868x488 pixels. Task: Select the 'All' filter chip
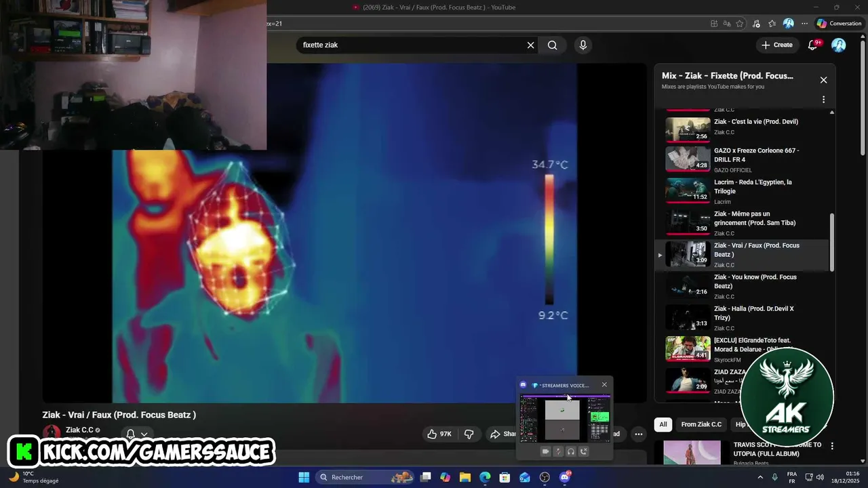click(x=663, y=424)
